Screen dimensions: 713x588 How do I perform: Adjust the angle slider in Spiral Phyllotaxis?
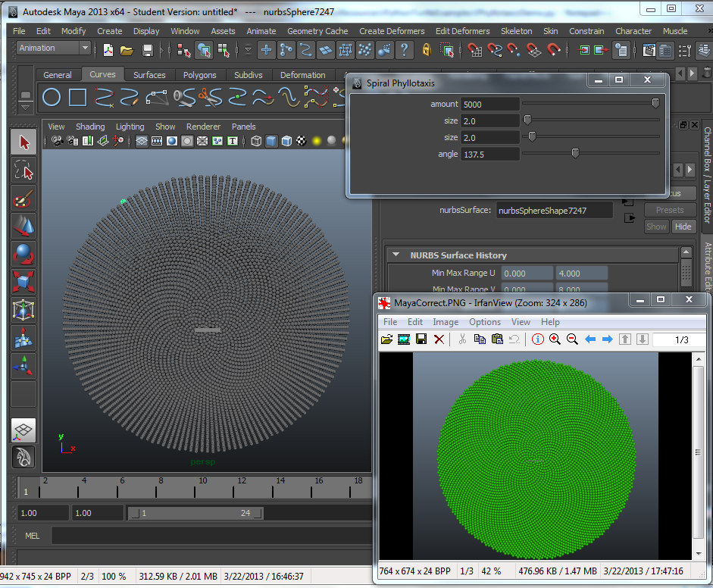click(575, 154)
